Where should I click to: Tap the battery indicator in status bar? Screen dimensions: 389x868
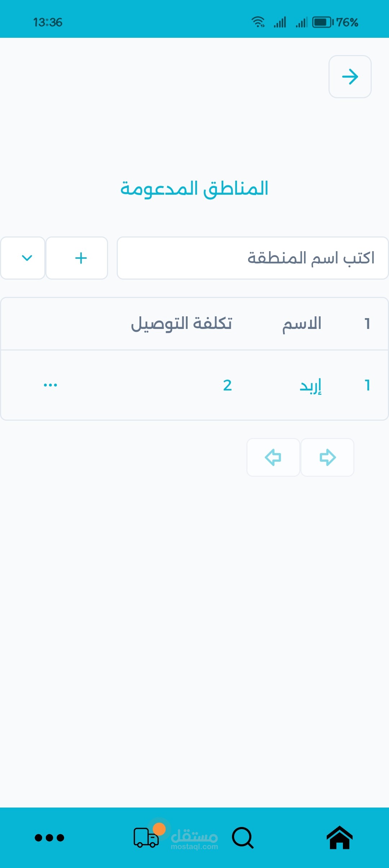pyautogui.click(x=323, y=22)
